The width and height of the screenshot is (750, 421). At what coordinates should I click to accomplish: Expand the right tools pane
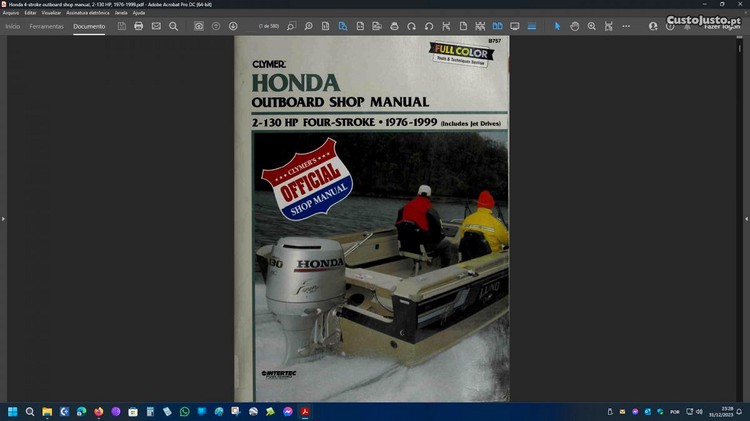point(745,218)
